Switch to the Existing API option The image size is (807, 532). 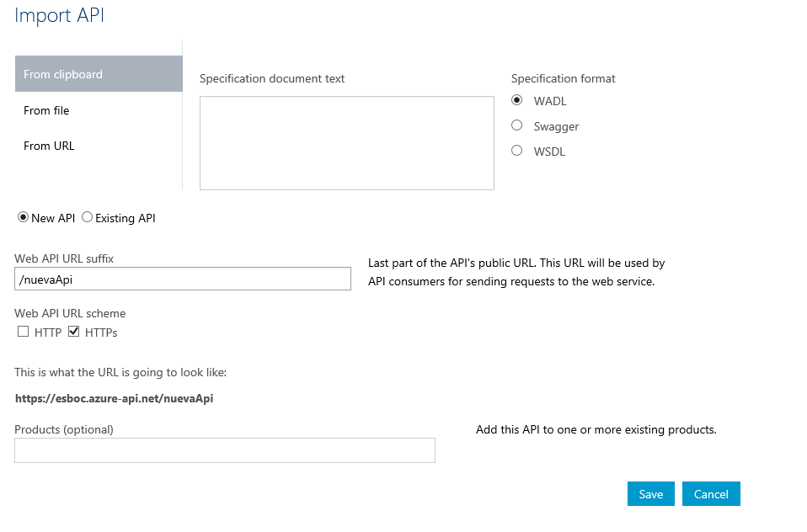tap(87, 218)
